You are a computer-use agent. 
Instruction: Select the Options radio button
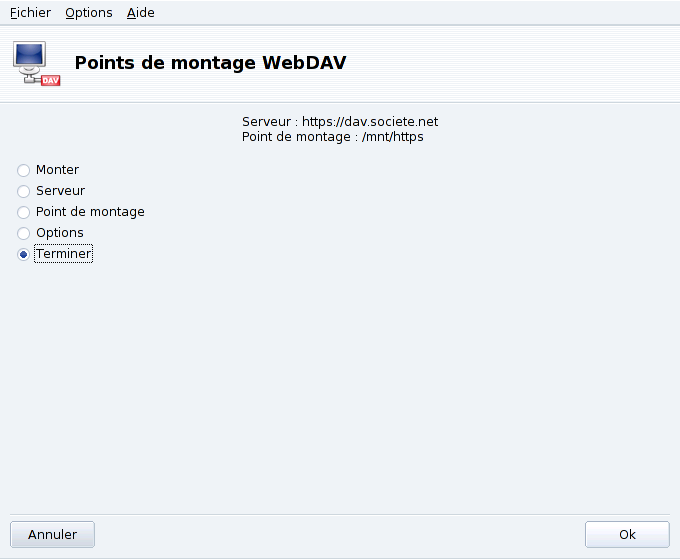tap(24, 233)
